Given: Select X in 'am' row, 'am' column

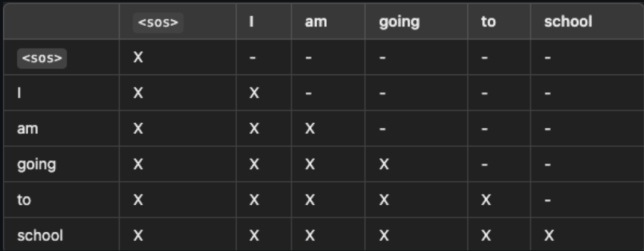Looking at the screenshot, I should [x=309, y=129].
